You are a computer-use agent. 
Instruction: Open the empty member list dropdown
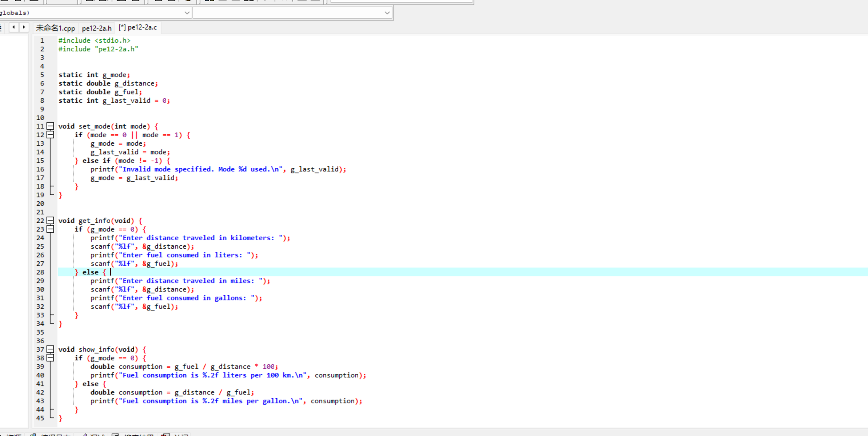click(x=387, y=13)
